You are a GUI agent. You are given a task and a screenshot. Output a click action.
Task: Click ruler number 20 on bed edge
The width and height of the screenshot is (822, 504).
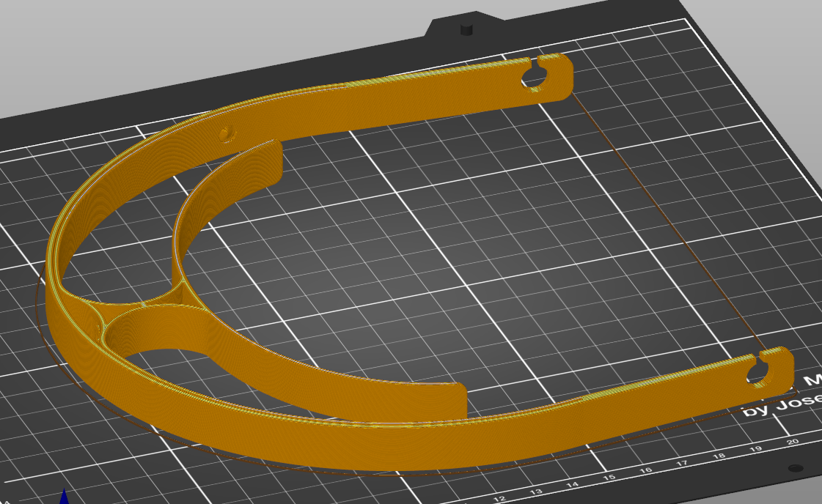point(793,442)
